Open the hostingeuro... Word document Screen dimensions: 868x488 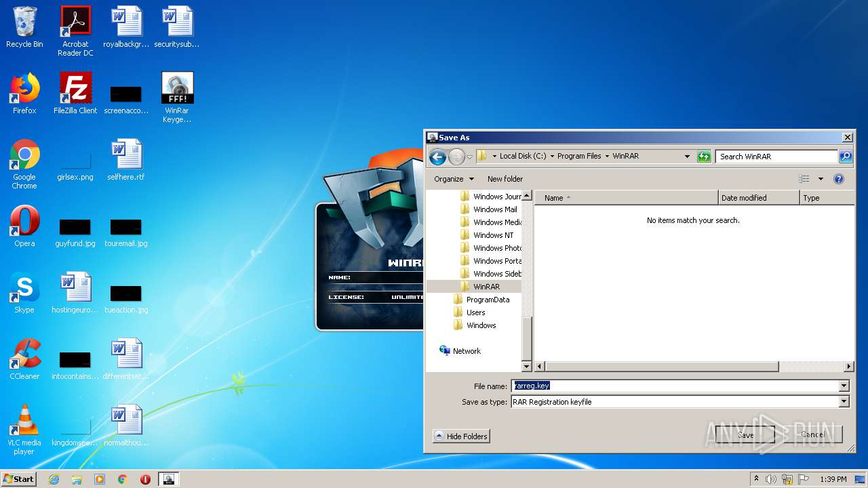coord(75,293)
